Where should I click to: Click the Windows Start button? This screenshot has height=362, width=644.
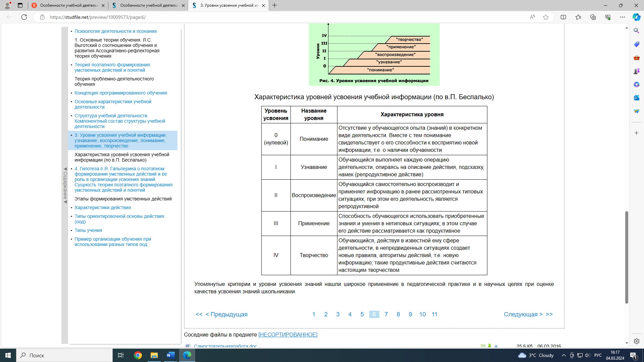click(x=8, y=355)
